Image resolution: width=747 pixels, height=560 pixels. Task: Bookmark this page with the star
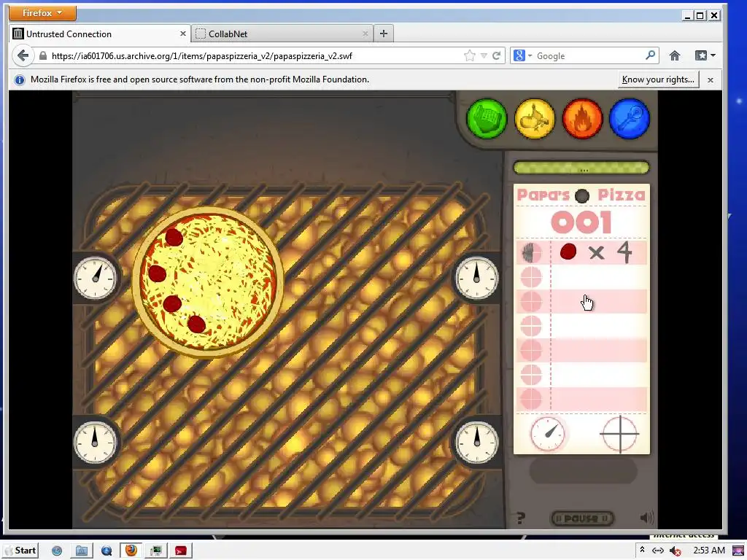469,55
